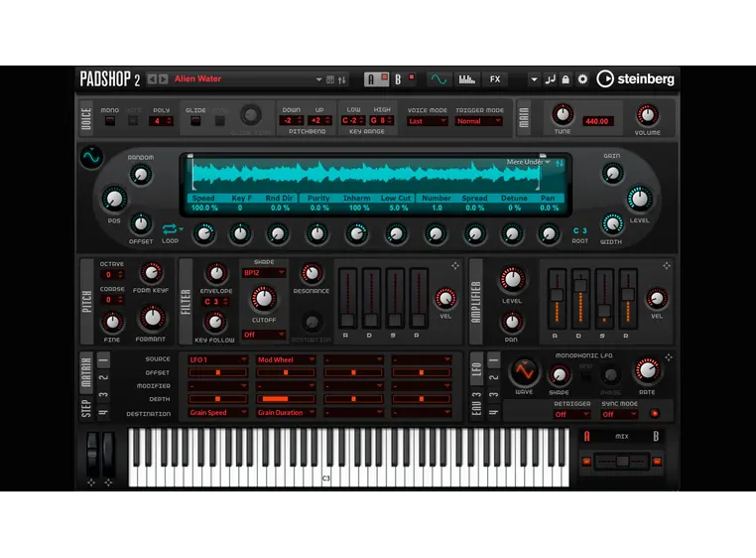Select LFO page 2 tab
The width and height of the screenshot is (756, 558).
click(493, 377)
